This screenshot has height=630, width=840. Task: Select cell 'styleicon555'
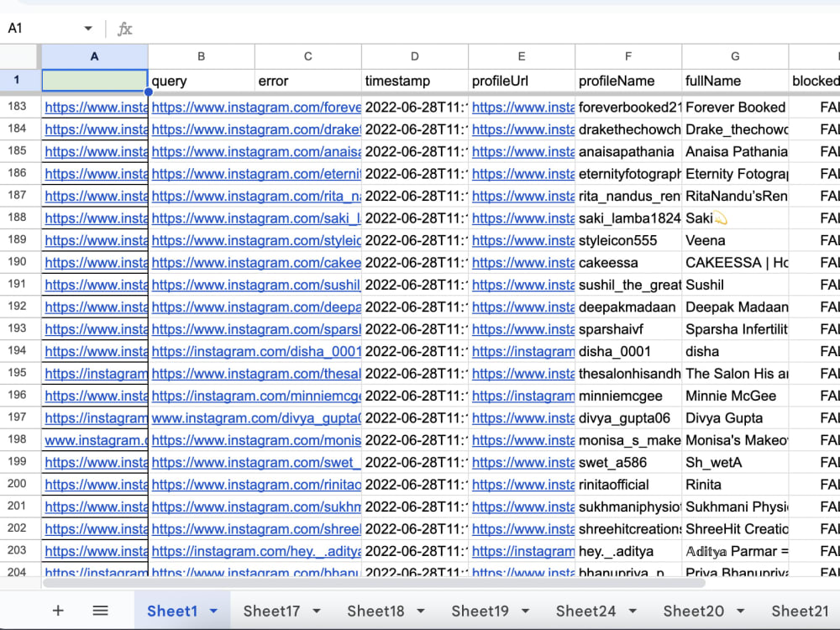(x=627, y=240)
